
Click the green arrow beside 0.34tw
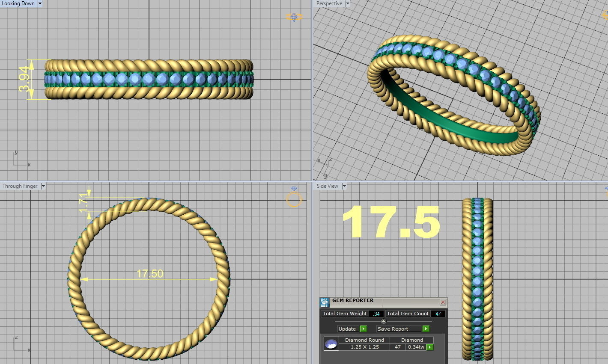coord(429,347)
